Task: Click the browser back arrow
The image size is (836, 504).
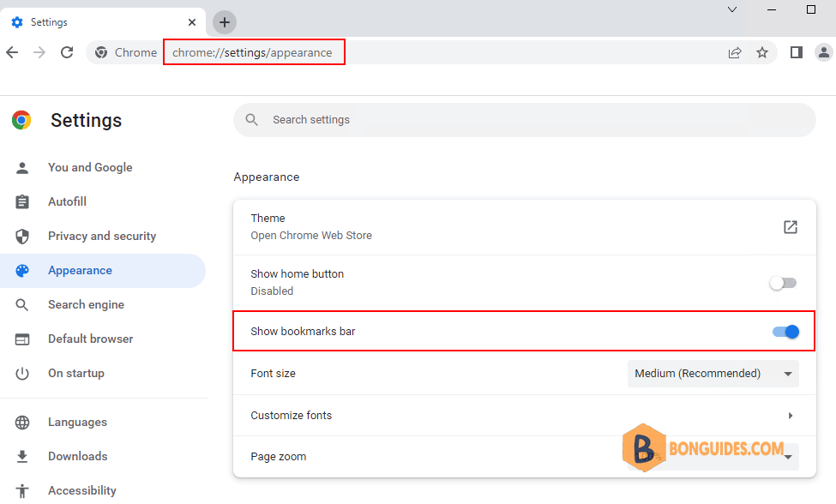Action: 12,52
